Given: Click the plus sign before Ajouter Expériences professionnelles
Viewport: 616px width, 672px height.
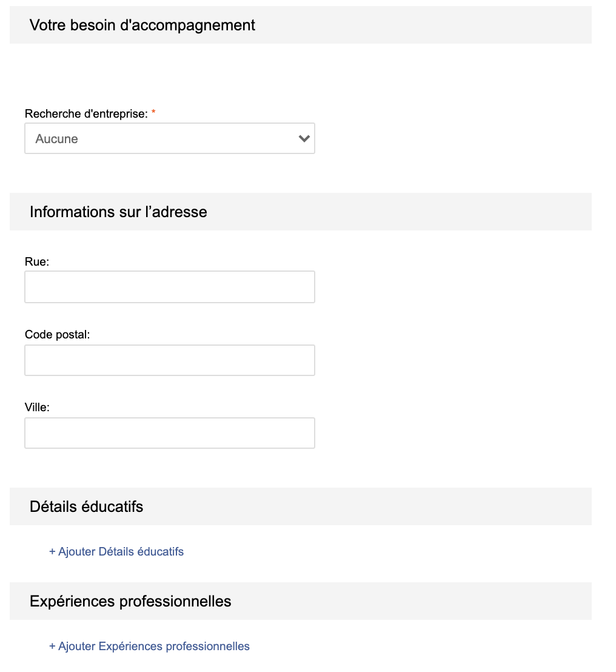Looking at the screenshot, I should 52,647.
